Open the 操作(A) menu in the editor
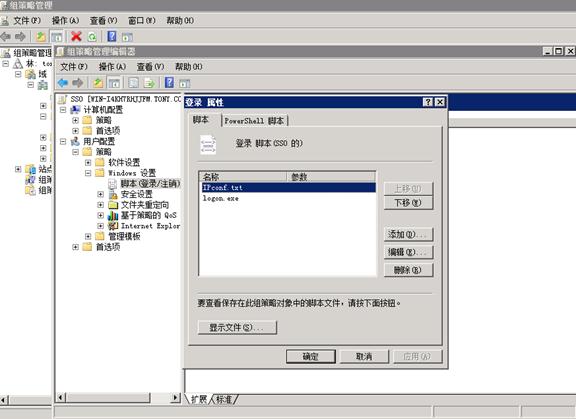Screen dimensions: 576x419 [x=112, y=67]
